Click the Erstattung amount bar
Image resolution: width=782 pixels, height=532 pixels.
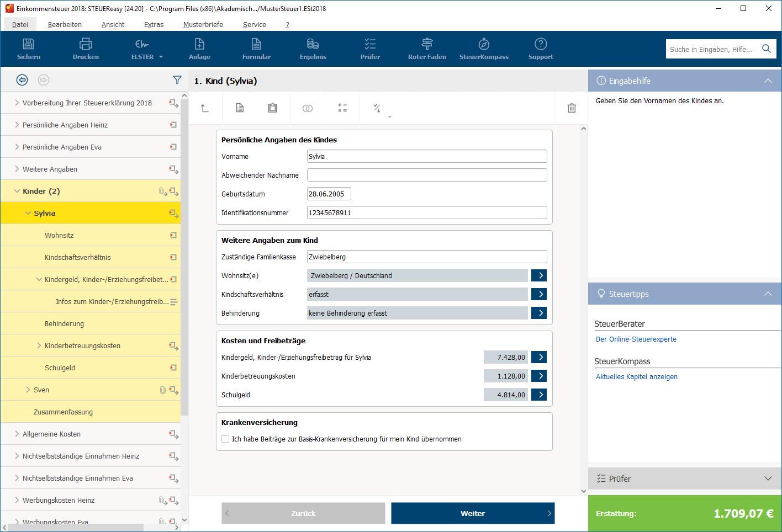coord(685,513)
